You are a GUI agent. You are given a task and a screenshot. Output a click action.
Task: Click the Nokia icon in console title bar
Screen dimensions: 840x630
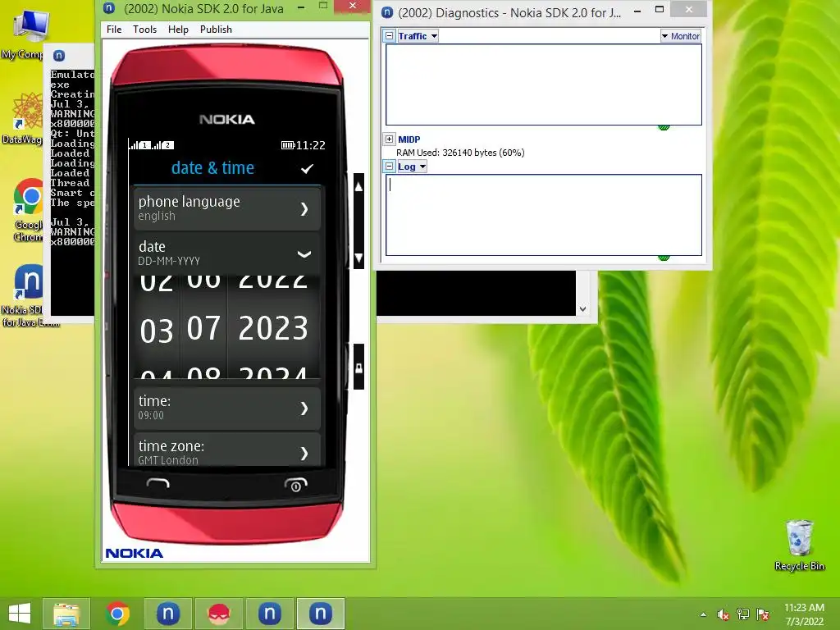(59, 55)
